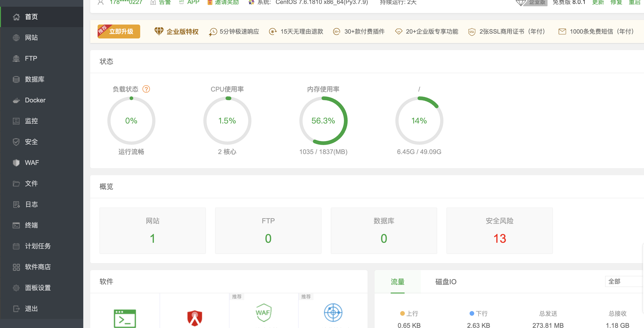Click the memory usage 56.3% gauge
The image size is (644, 328).
(323, 121)
